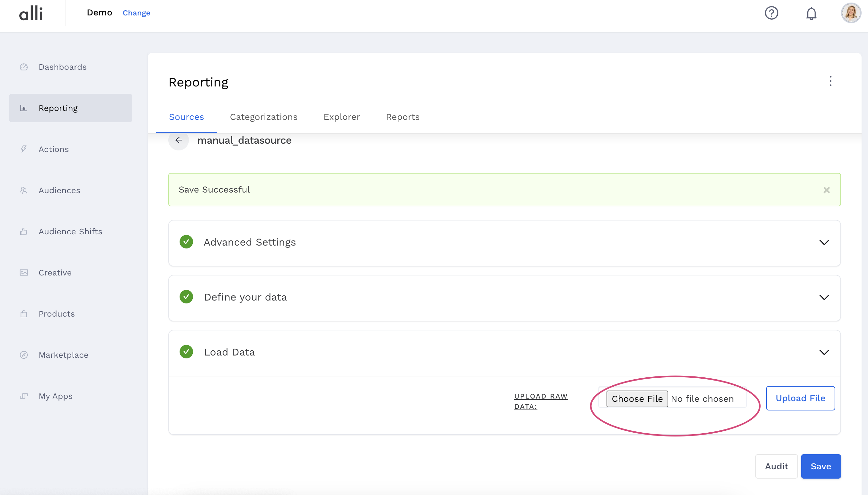The image size is (868, 495).
Task: Click the Define your data green checkmark
Action: [186, 297]
